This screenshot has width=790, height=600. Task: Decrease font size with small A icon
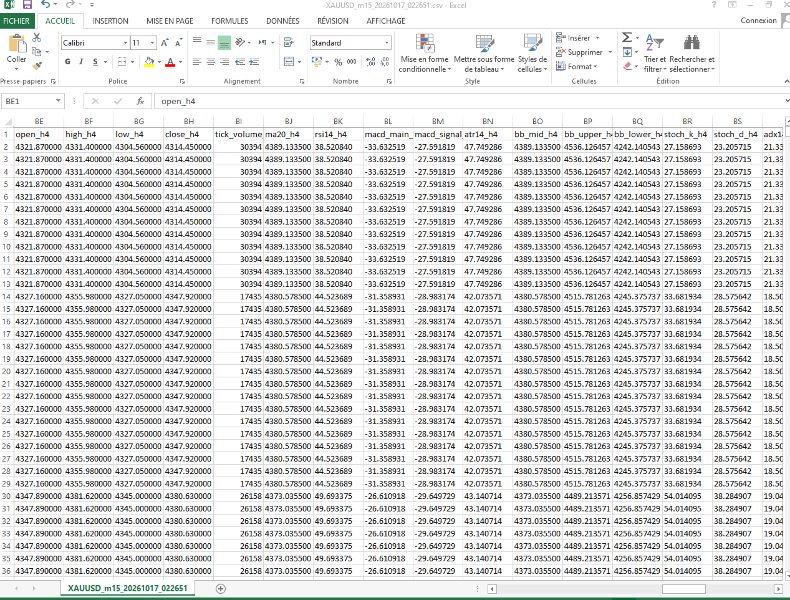[178, 43]
